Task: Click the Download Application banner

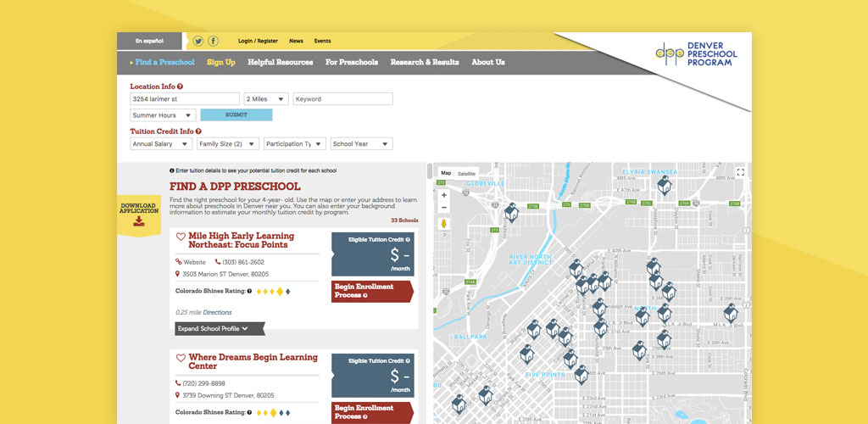Action: pyautogui.click(x=139, y=215)
